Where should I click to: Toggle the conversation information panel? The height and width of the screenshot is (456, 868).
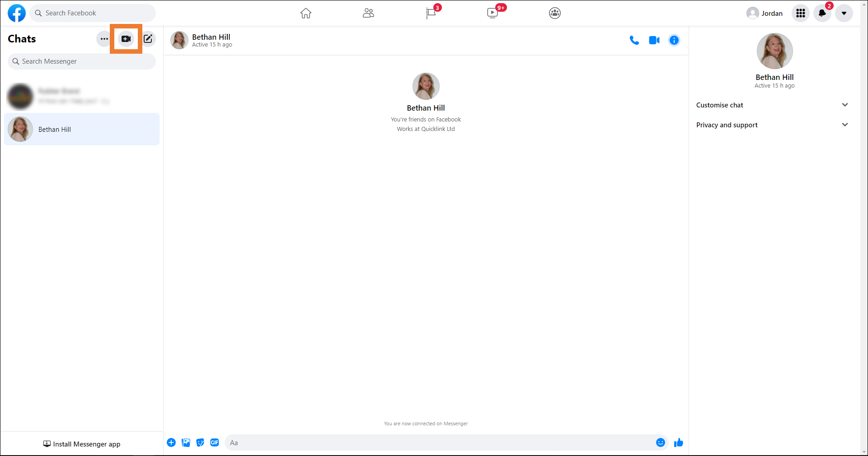click(x=674, y=40)
